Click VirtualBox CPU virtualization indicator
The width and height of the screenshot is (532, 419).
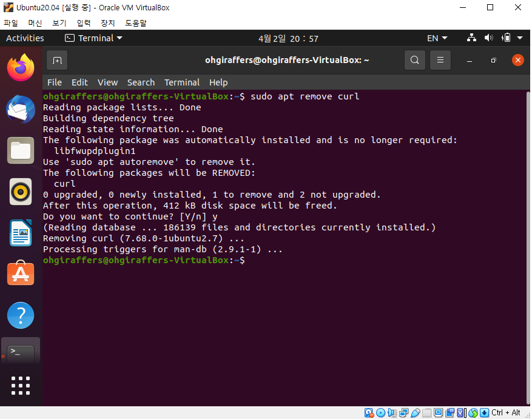coord(462,412)
